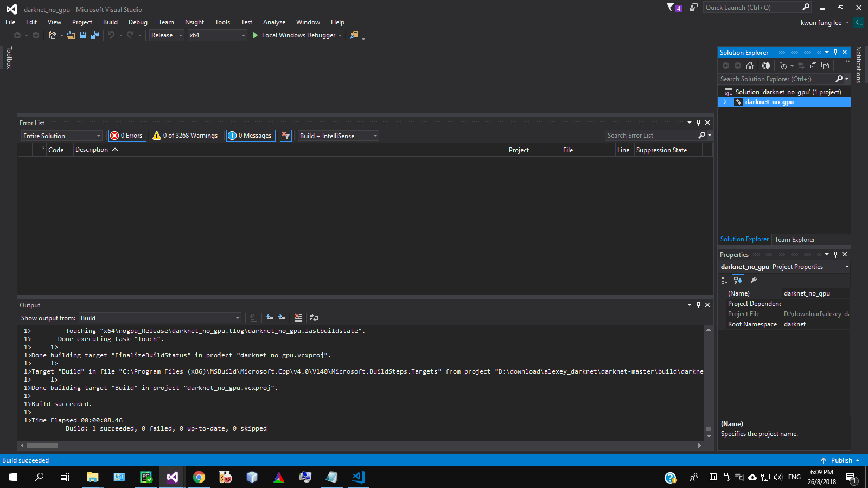Switch Properties to categorized view

click(x=725, y=280)
